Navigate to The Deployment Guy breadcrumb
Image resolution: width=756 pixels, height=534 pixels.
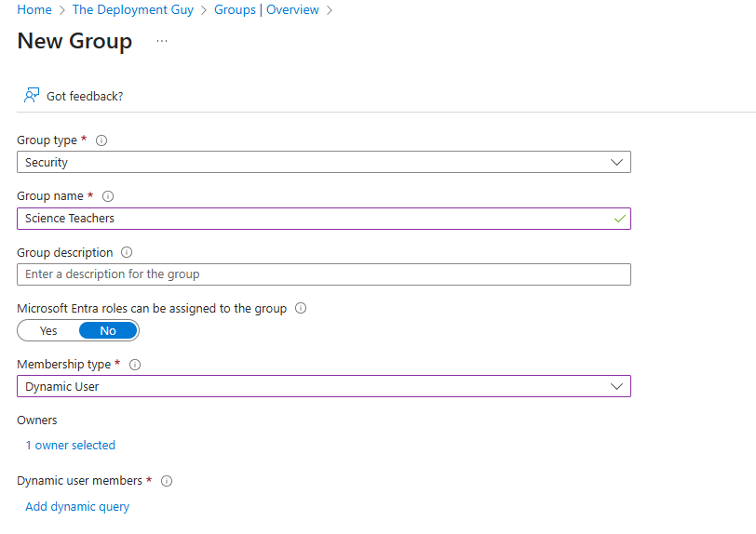click(x=132, y=10)
